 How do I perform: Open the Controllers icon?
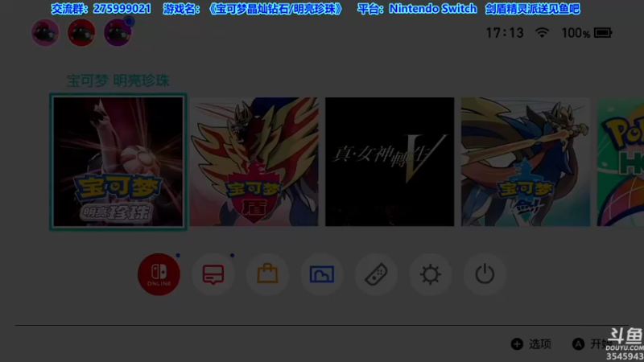click(376, 274)
